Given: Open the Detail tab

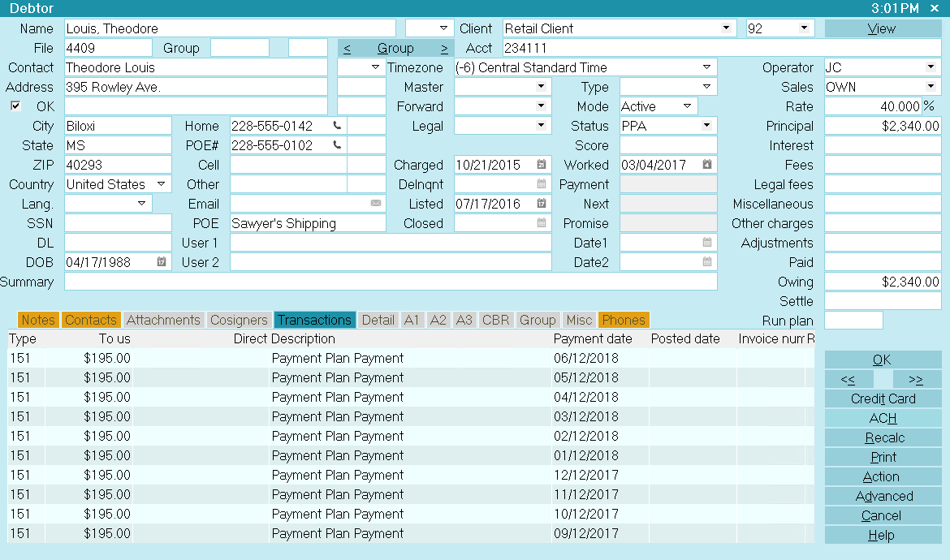Looking at the screenshot, I should (378, 320).
